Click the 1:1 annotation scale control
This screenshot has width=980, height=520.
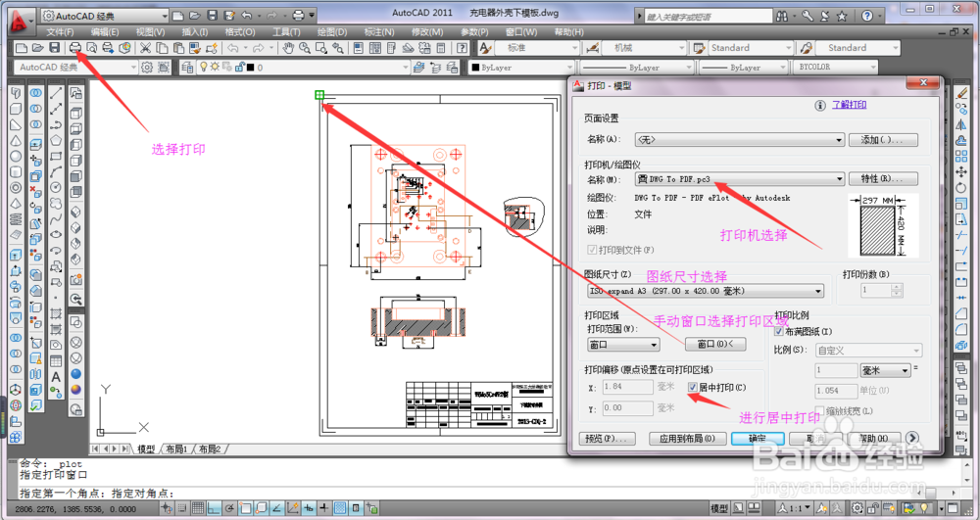coord(796,508)
